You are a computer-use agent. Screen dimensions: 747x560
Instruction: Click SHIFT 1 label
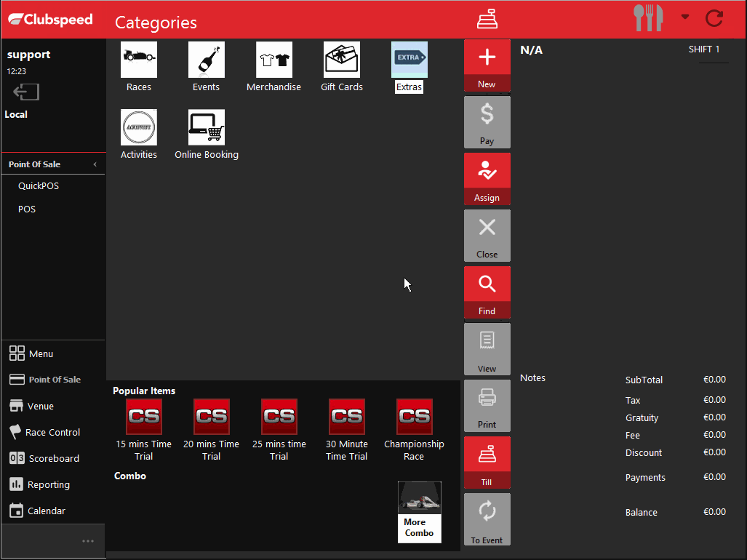tap(703, 49)
